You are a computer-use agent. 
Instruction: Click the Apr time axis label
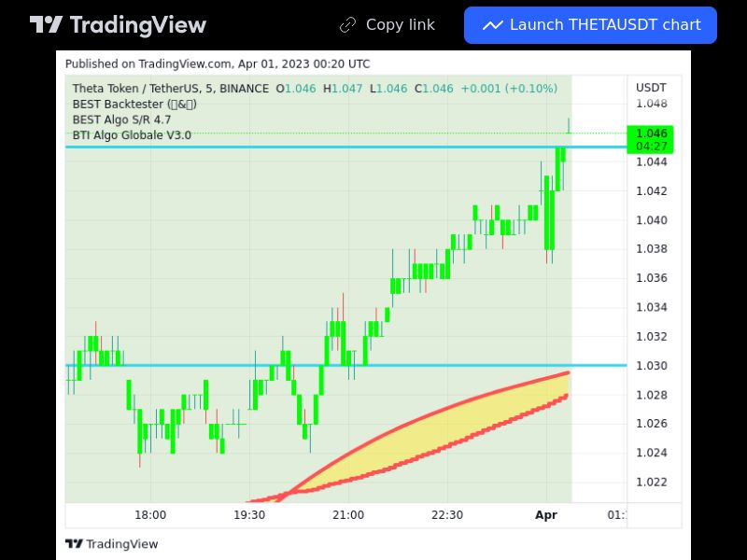(x=546, y=515)
